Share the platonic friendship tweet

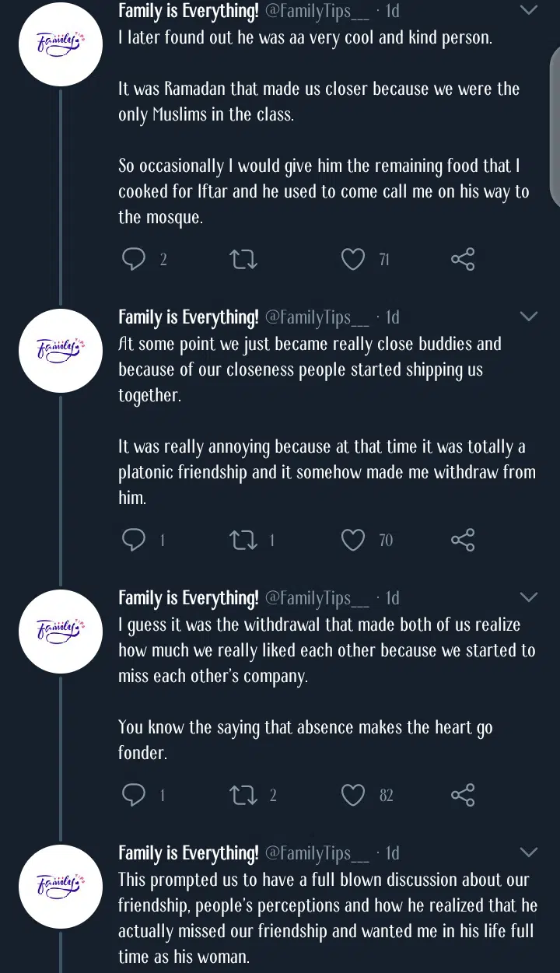(x=463, y=540)
